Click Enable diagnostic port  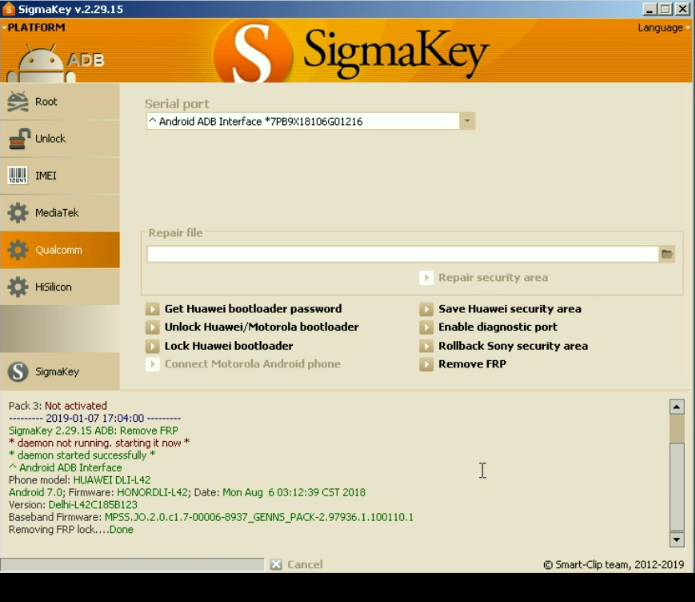[x=488, y=327]
